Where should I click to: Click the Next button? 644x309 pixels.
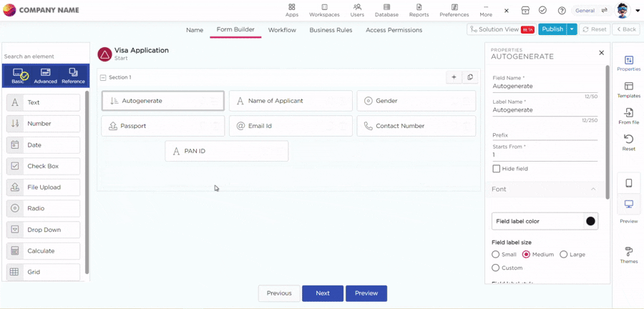(323, 293)
